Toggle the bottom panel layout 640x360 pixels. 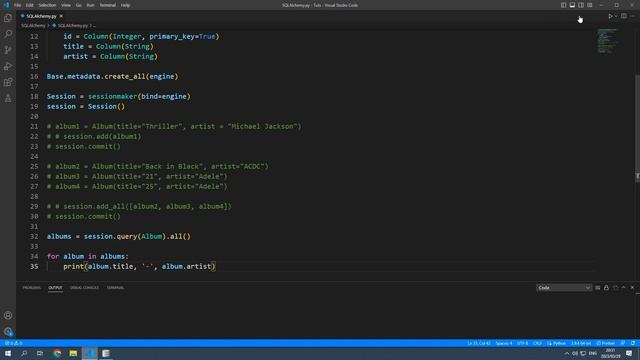[572, 5]
